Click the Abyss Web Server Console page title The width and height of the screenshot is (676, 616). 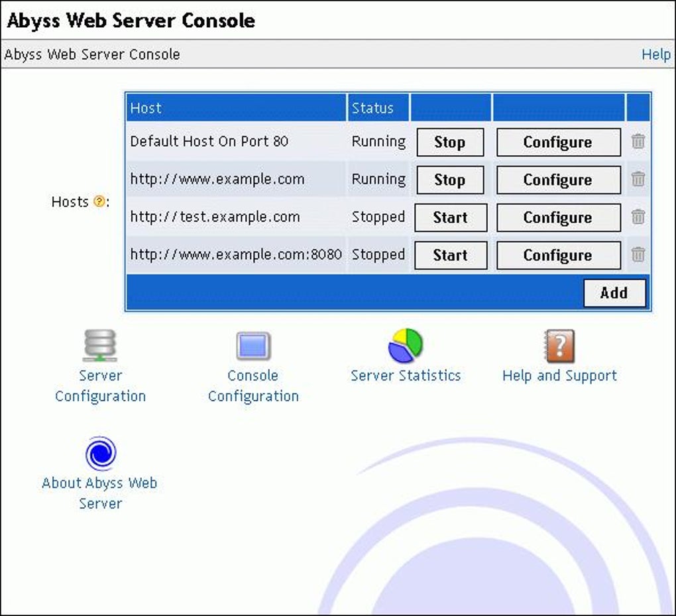click(131, 21)
